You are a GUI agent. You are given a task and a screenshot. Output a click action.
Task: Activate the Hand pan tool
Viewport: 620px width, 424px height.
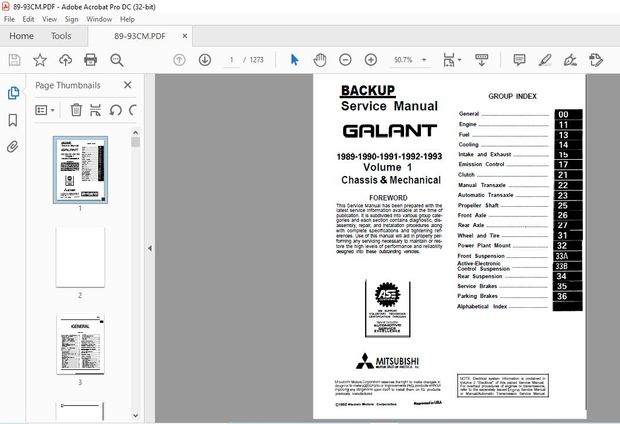(320, 60)
